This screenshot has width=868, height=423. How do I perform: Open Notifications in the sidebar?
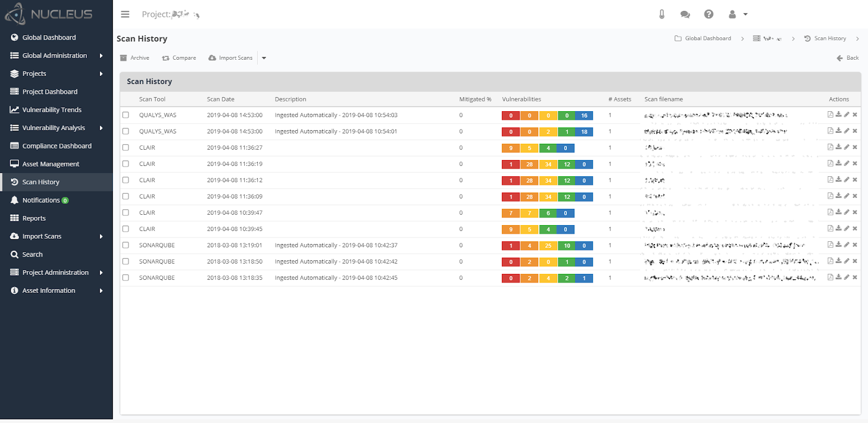(56, 200)
